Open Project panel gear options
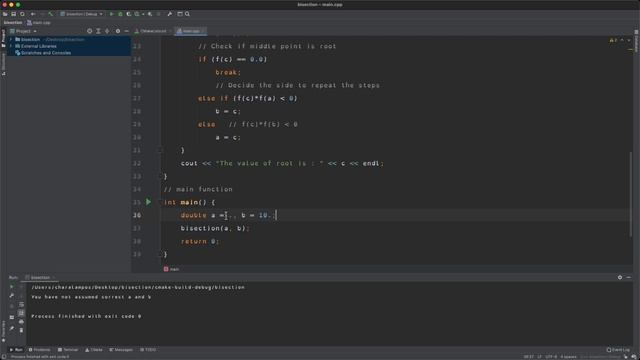 pyautogui.click(x=118, y=31)
